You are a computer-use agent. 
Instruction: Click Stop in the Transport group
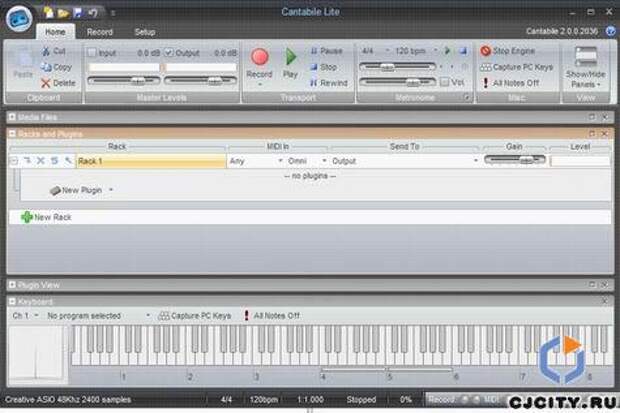(x=323, y=67)
